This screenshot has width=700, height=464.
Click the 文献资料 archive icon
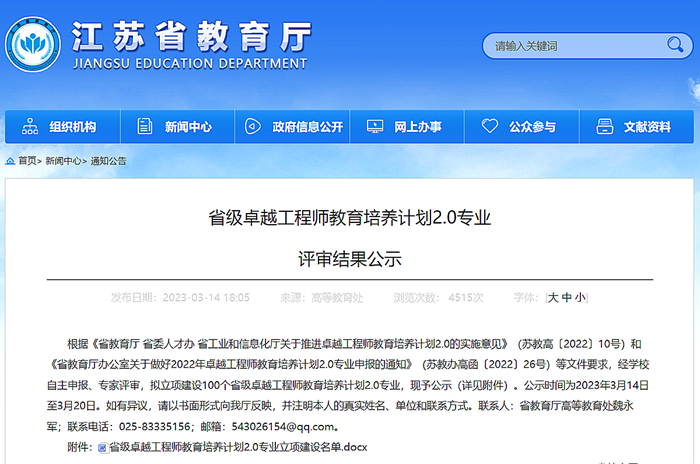click(604, 127)
